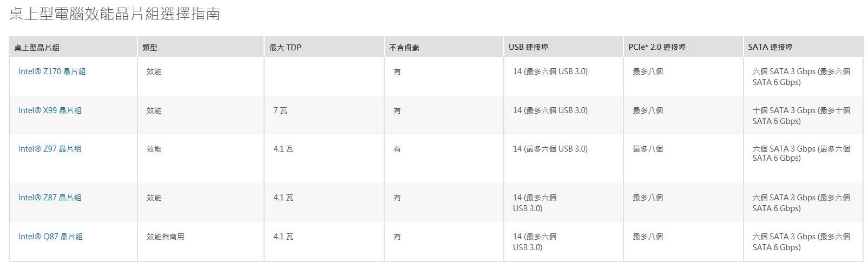Open the Intel® Q87 晶片組 link

[x=50, y=237]
